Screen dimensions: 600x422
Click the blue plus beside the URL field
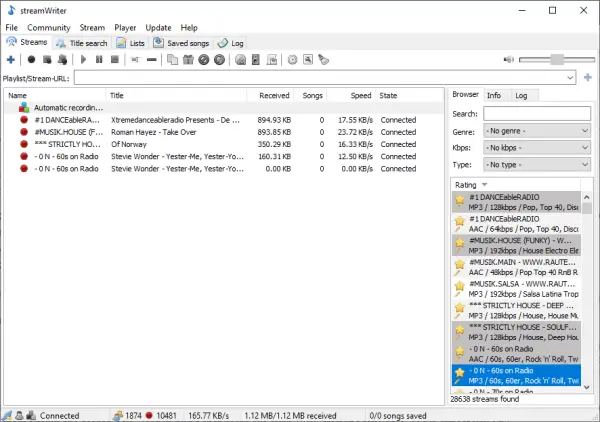pyautogui.click(x=588, y=78)
